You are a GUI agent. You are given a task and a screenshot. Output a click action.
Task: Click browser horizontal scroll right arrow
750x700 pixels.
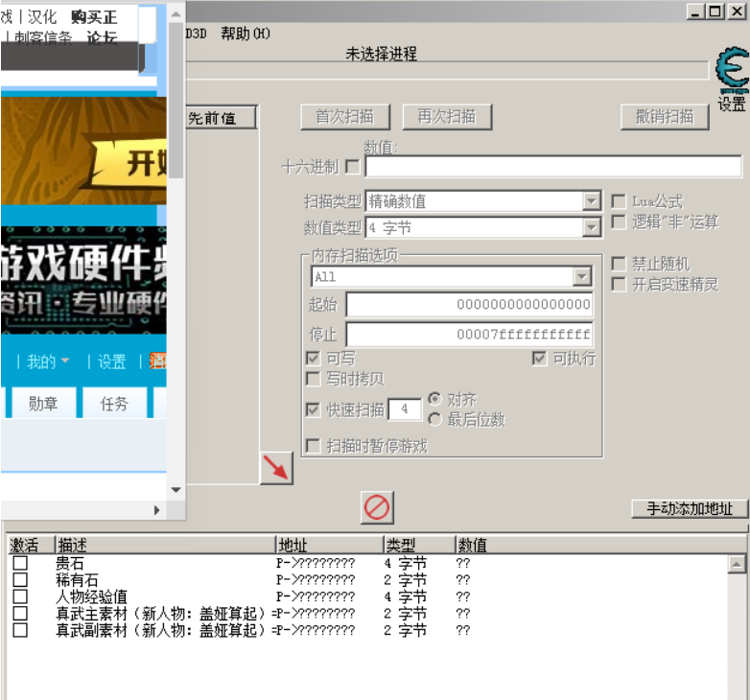coord(157,510)
